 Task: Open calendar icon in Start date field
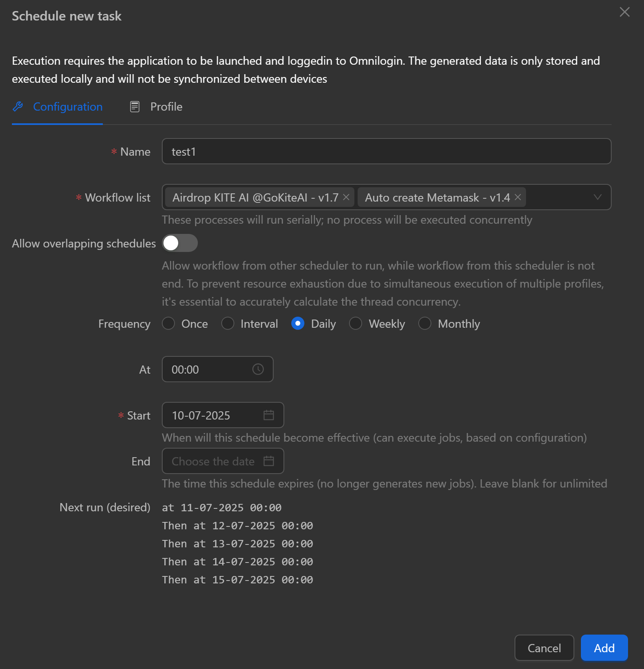coord(269,415)
